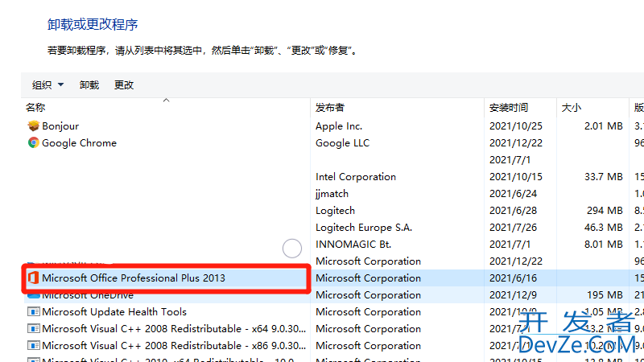
Task: Select Microsoft Office Professional Plus 2013
Action: pos(134,278)
